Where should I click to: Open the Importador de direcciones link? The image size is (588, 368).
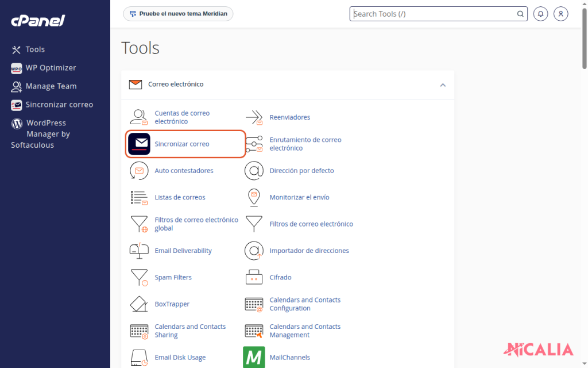pyautogui.click(x=309, y=251)
